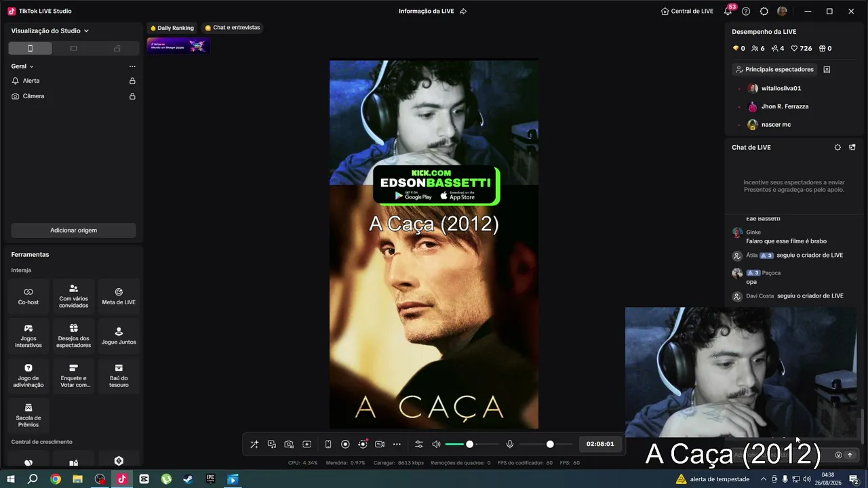Open the settings gear in title bar
868x488 pixels.
pyautogui.click(x=764, y=11)
